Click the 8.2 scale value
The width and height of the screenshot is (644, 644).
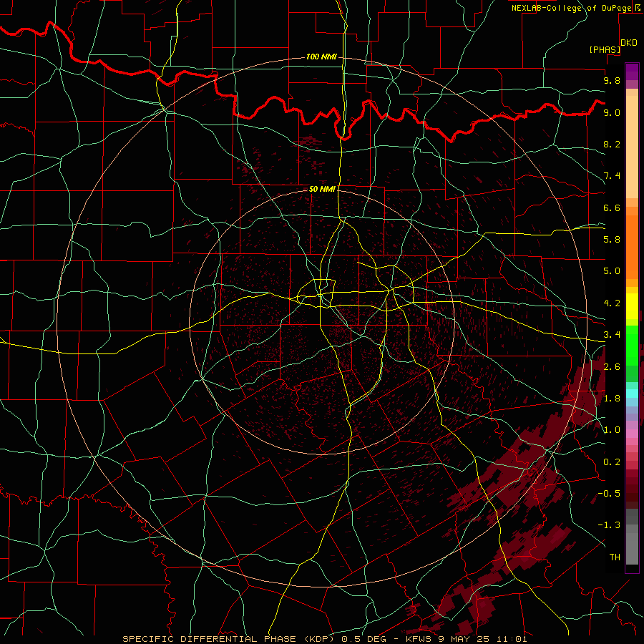[612, 144]
